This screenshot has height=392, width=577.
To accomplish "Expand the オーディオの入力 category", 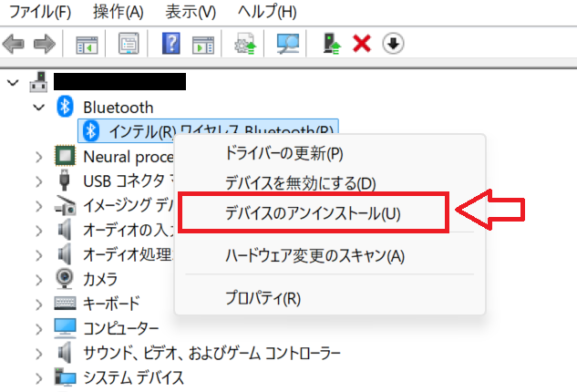I will (x=39, y=232).
